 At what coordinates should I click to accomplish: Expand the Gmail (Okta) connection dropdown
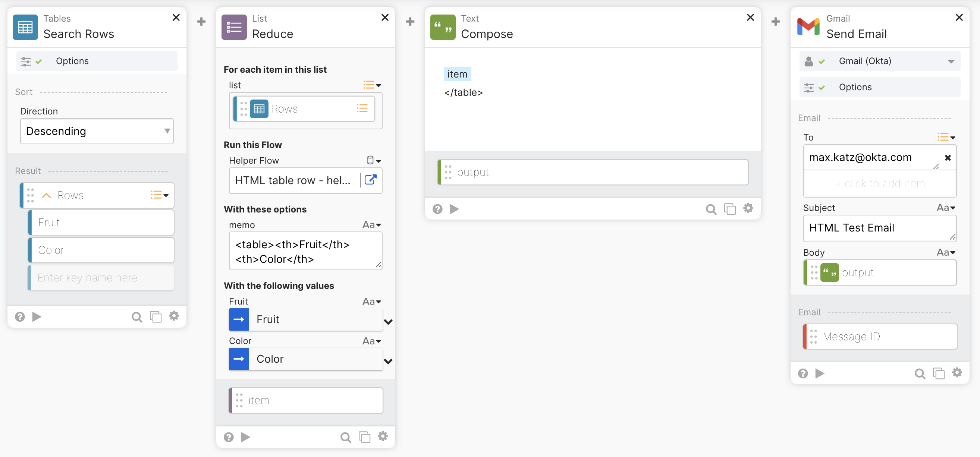pyautogui.click(x=951, y=61)
